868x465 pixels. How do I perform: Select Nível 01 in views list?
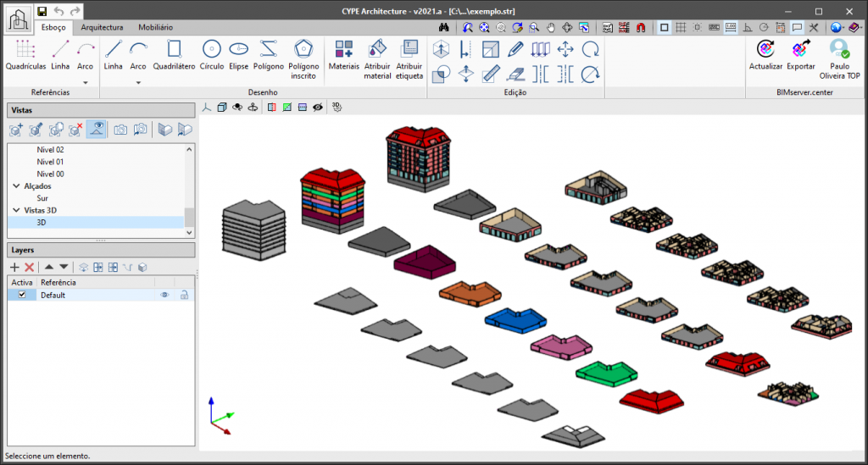coord(50,161)
